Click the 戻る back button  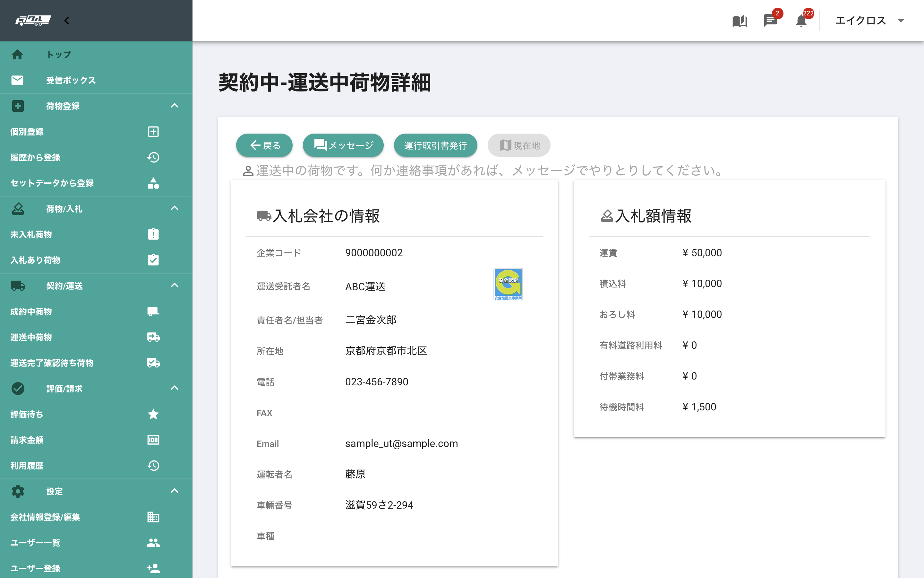coord(264,145)
